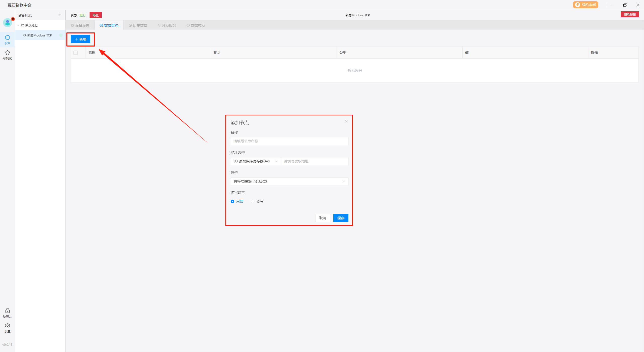This screenshot has height=352, width=644.
Task: Select the 读写 radio option
Action: coord(253,201)
